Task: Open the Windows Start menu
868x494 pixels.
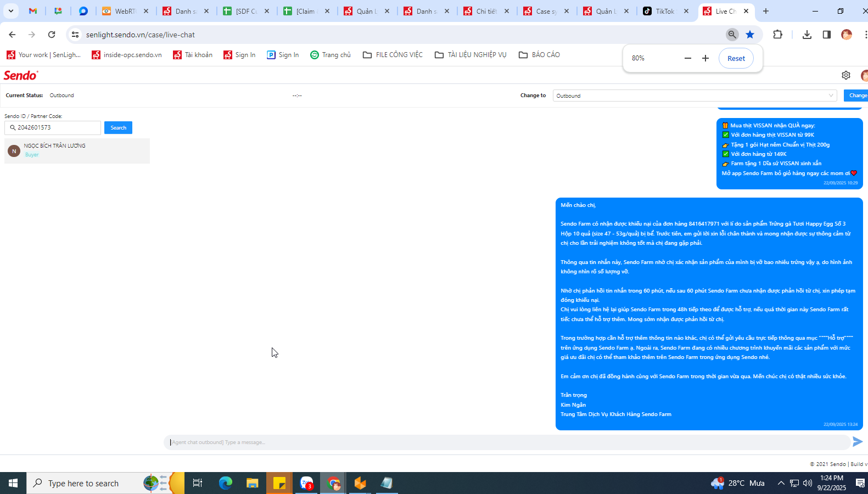Action: (x=13, y=483)
